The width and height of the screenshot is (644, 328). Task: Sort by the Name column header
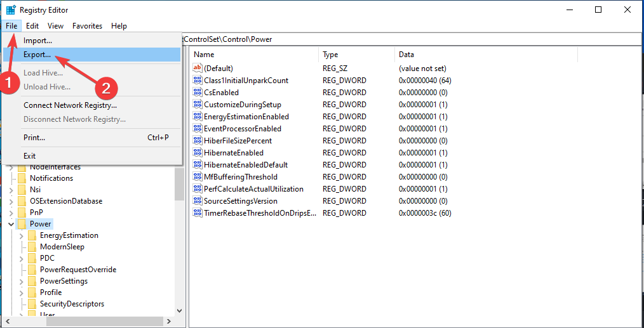pyautogui.click(x=254, y=54)
